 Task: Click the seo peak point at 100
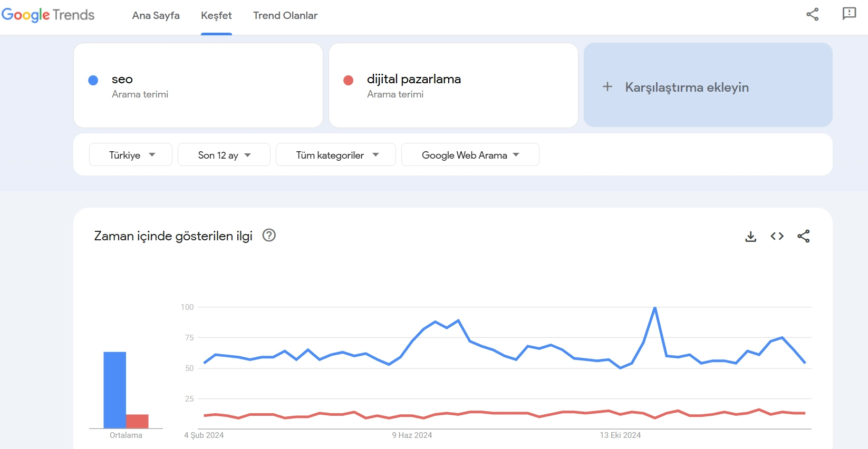pyautogui.click(x=655, y=307)
